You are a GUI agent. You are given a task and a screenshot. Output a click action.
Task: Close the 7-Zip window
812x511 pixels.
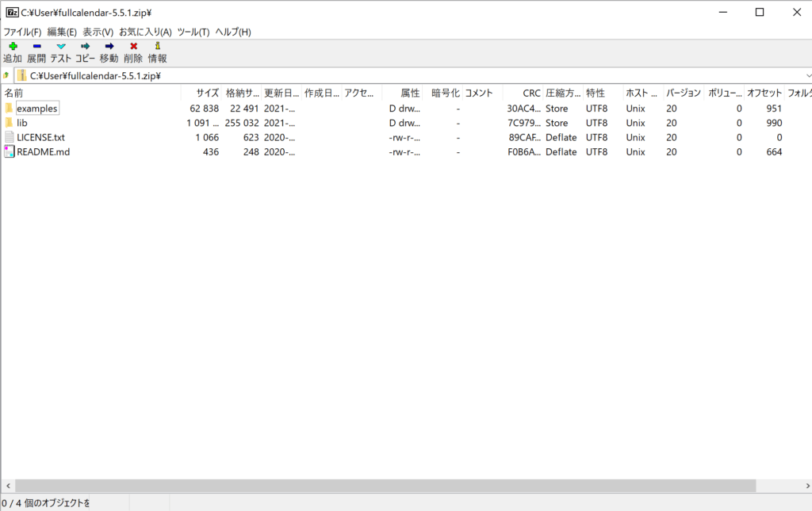(x=796, y=13)
